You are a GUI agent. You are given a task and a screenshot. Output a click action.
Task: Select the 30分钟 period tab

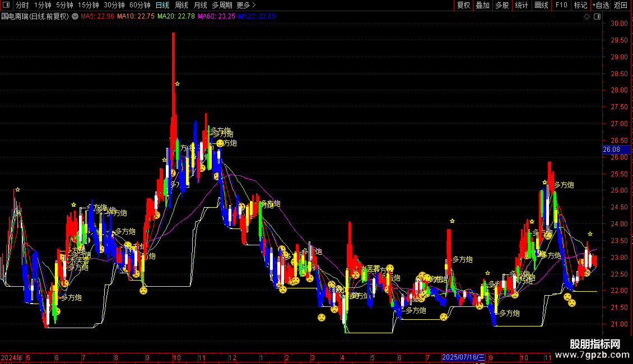pyautogui.click(x=114, y=5)
